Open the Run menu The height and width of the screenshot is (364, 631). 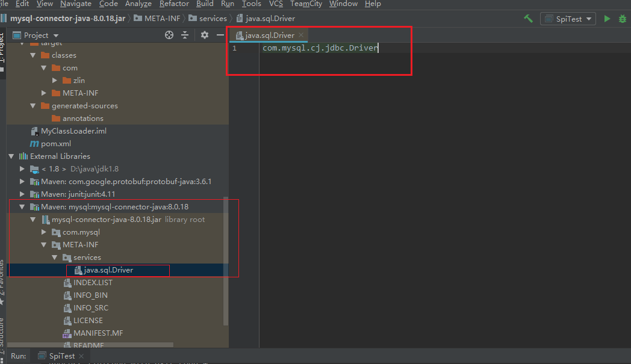click(x=228, y=4)
